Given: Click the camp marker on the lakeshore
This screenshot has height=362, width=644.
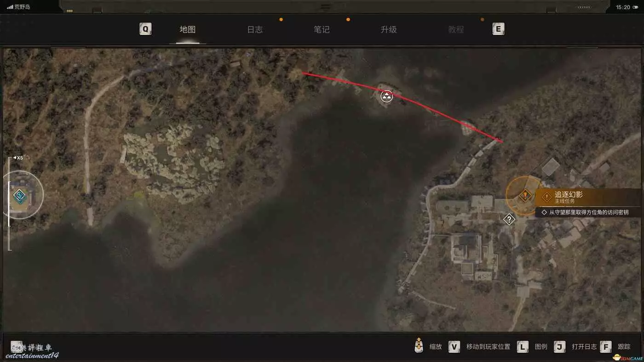Looking at the screenshot, I should [387, 96].
